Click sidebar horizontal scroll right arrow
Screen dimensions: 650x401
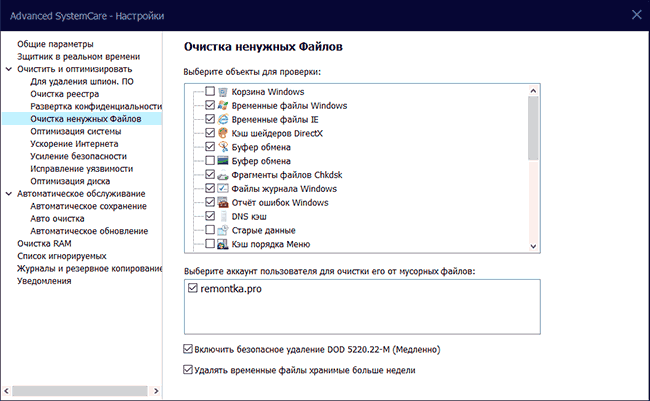156,391
